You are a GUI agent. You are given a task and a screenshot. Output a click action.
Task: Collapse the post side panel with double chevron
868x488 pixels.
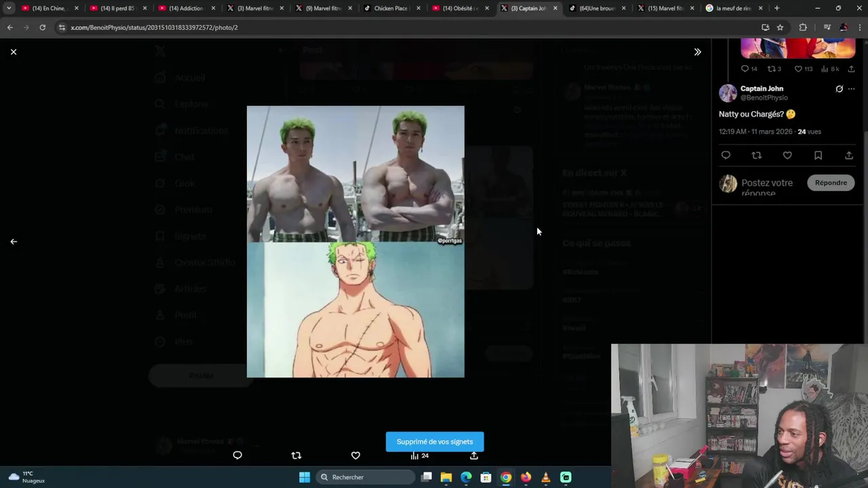tap(697, 52)
